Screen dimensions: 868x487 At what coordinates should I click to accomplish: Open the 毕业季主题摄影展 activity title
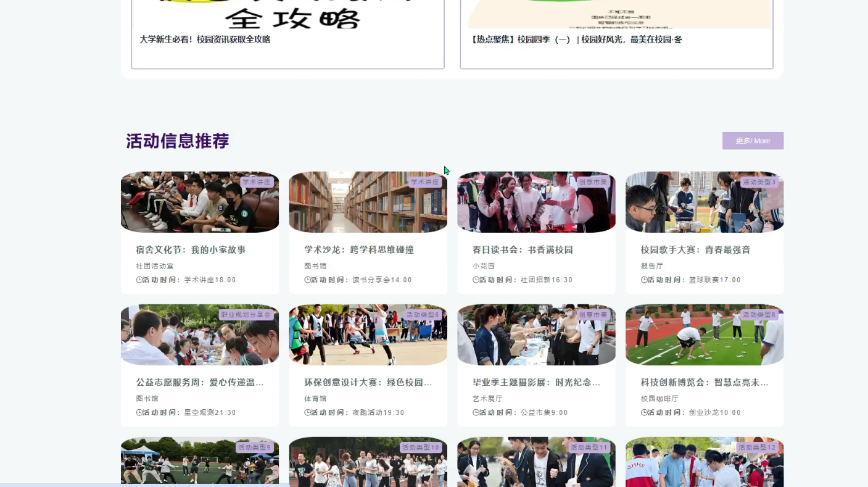537,383
